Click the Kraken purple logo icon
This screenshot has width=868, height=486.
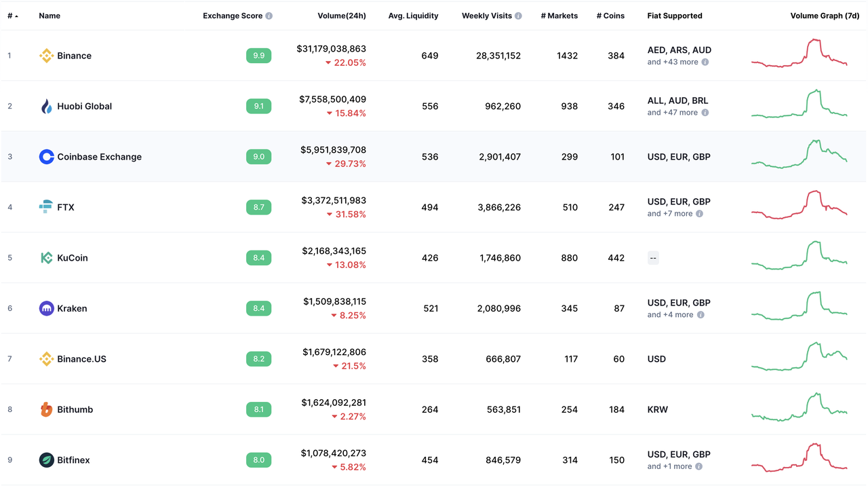pyautogui.click(x=46, y=308)
